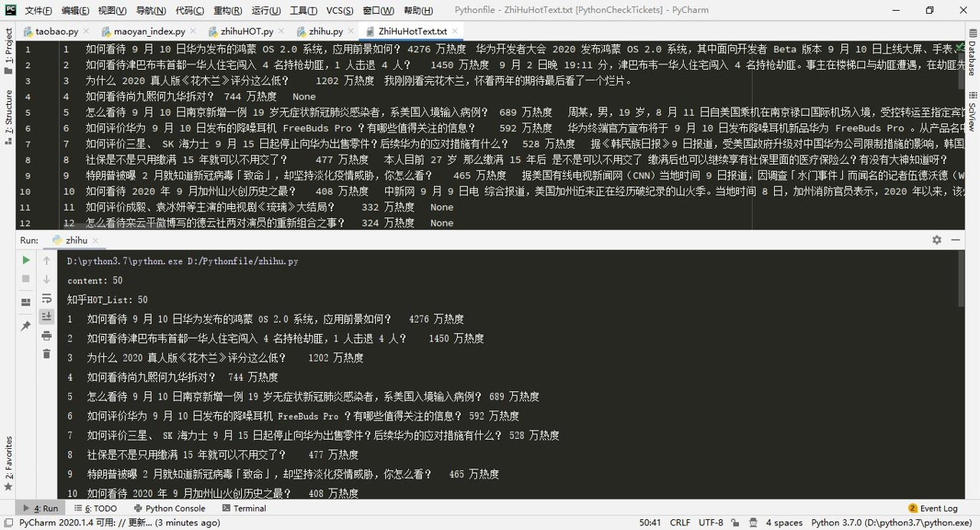
Task: Close the zhihuHOT.py editor tab
Action: click(x=281, y=31)
